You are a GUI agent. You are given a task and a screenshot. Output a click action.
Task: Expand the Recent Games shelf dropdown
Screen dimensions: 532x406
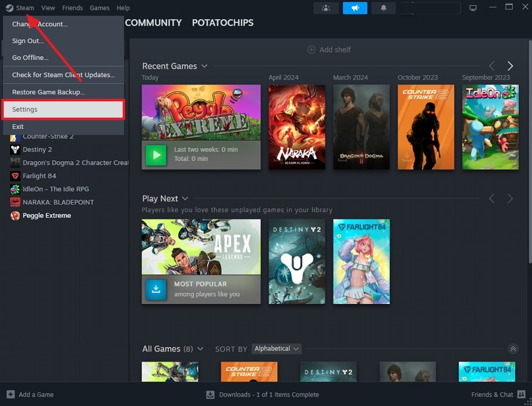204,66
